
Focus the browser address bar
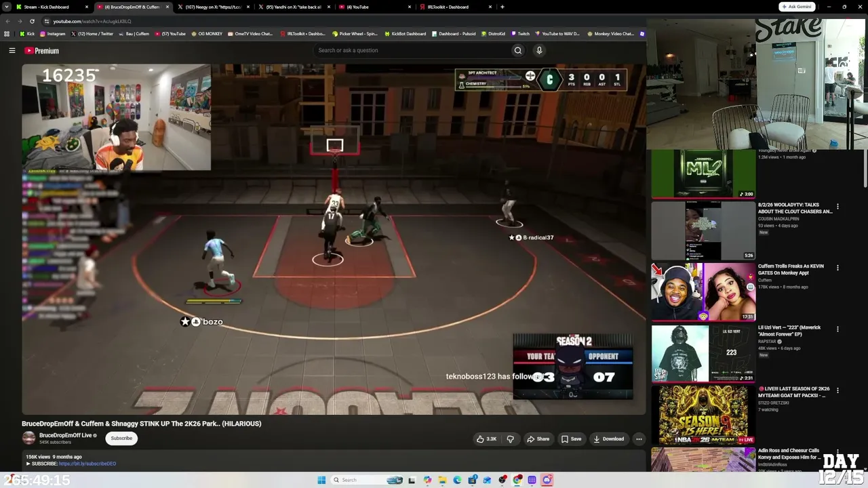[x=339, y=21]
